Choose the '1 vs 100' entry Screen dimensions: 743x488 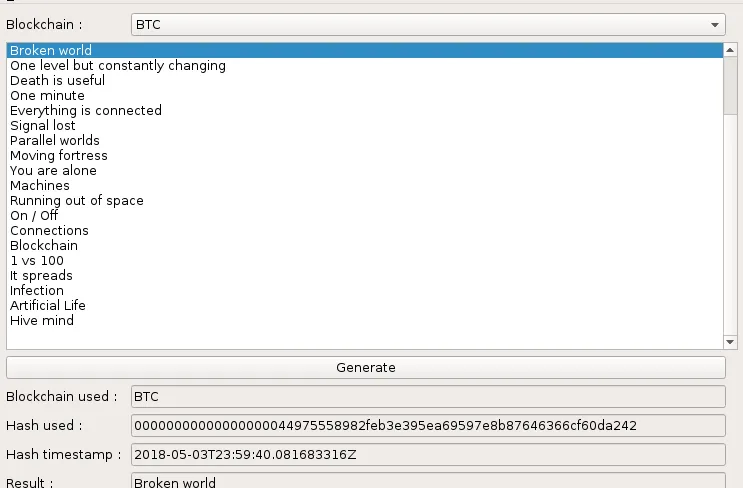tap(365, 261)
